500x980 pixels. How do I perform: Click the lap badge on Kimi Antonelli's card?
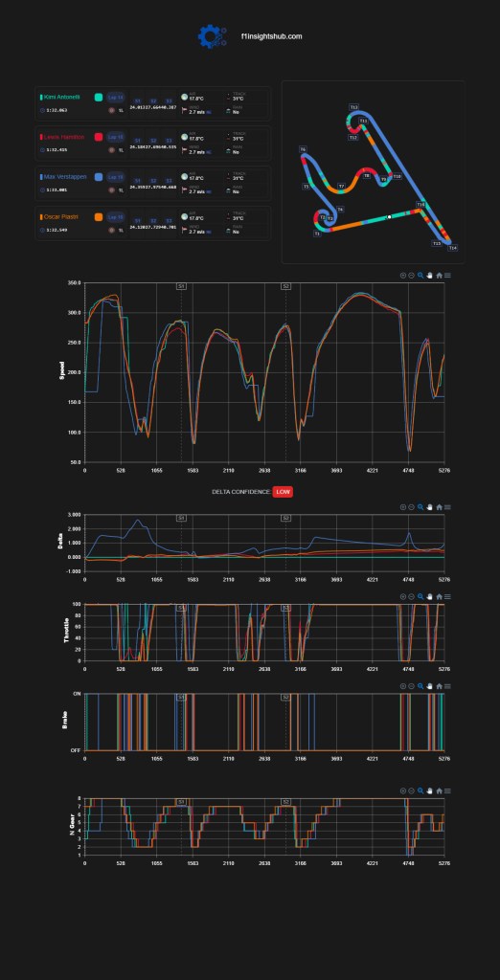coord(115,97)
